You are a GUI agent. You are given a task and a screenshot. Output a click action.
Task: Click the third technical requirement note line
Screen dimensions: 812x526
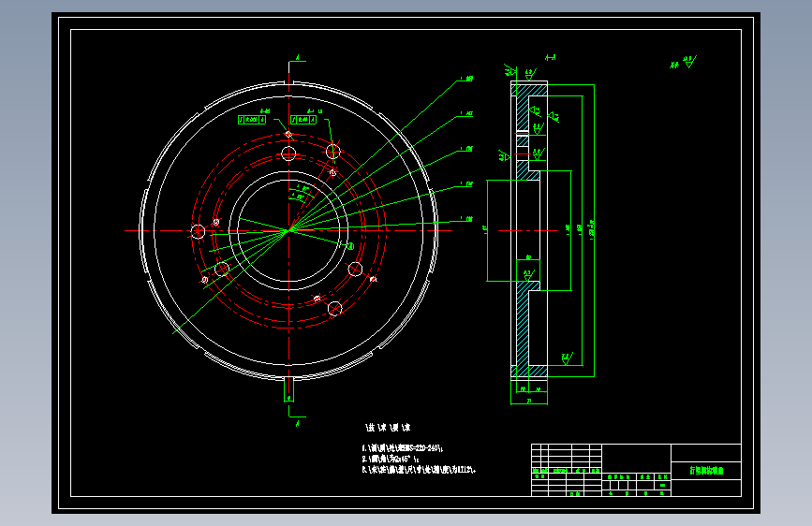pos(419,470)
